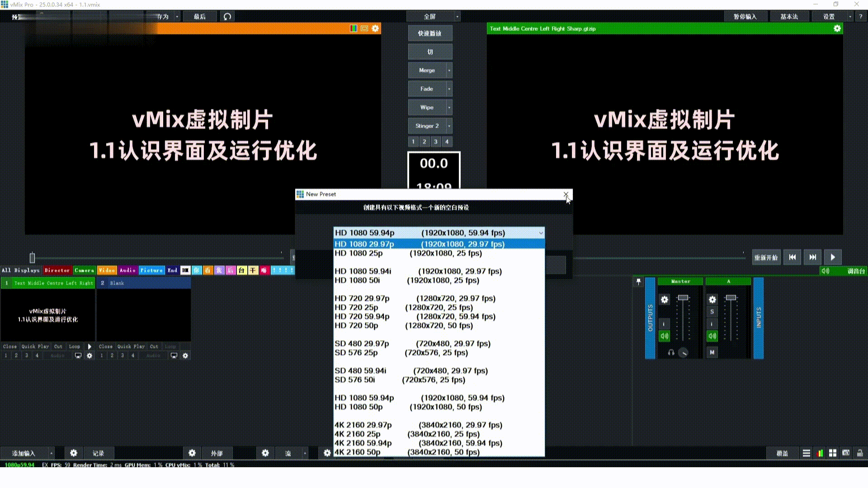Screen dimensions: 868x488
Task: Open streaming settings gear
Action: (265, 453)
